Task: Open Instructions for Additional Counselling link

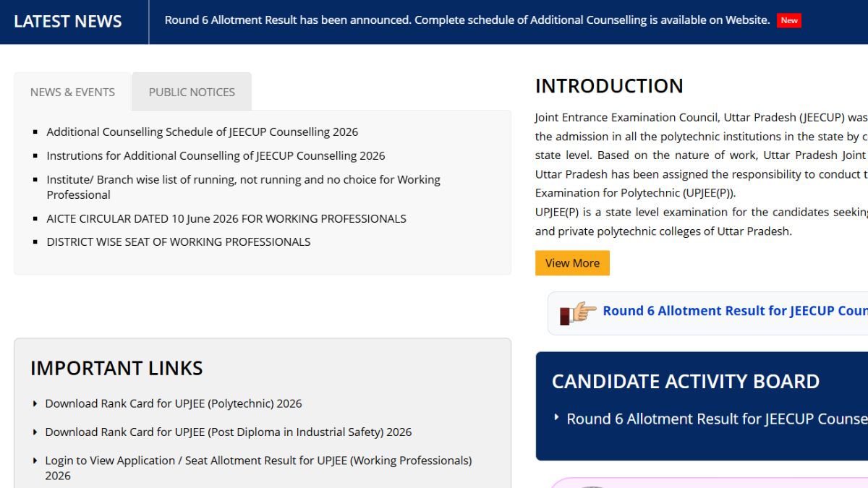Action: click(216, 155)
